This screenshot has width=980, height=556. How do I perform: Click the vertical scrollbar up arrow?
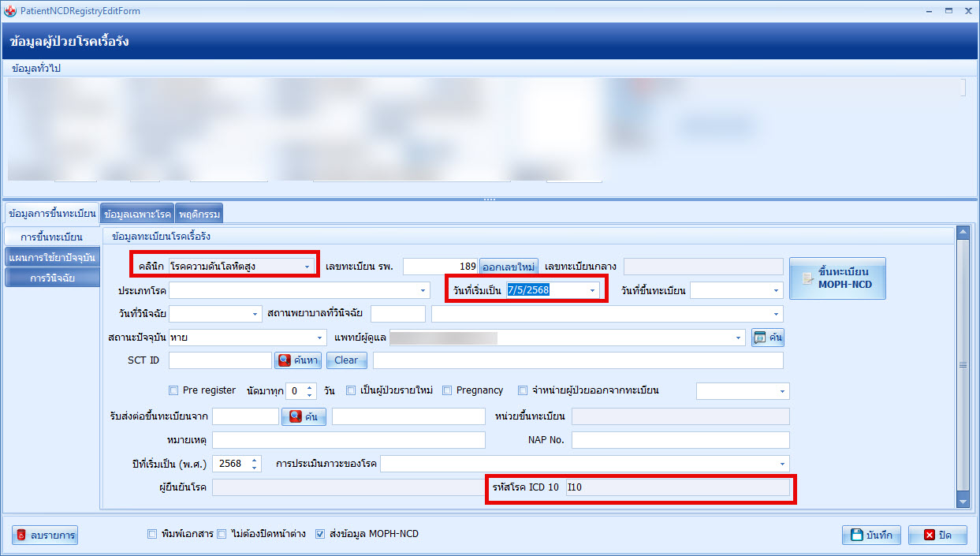pos(962,233)
